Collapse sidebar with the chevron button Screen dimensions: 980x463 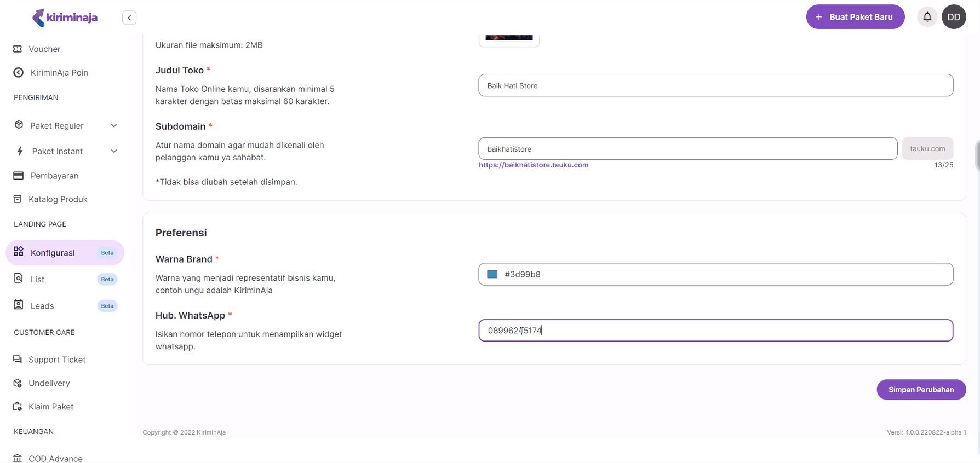[129, 18]
